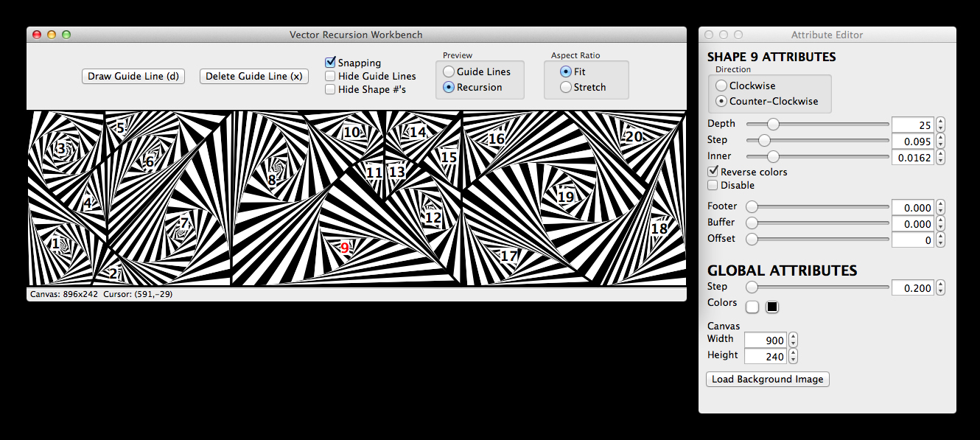
Task: Select the Guide Lines preview radio button
Action: (x=449, y=71)
